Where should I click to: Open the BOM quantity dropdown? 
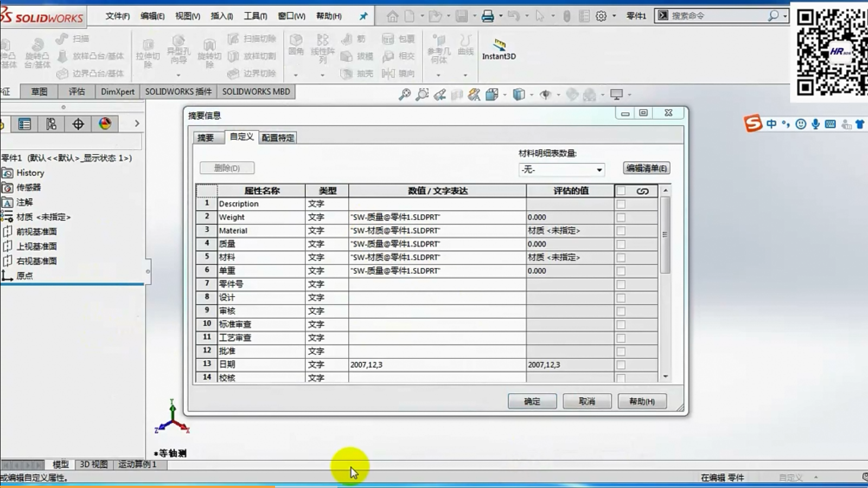pos(599,170)
